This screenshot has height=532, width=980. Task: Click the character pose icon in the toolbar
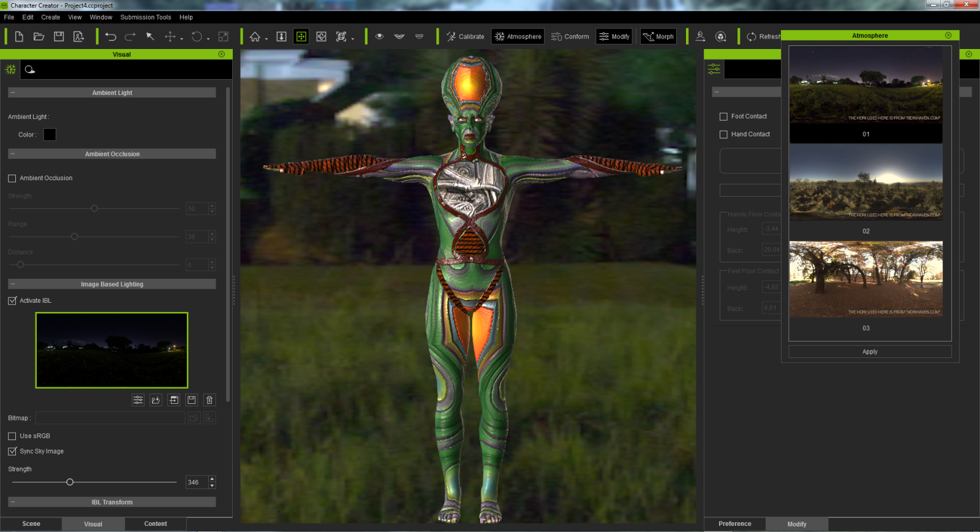click(700, 37)
